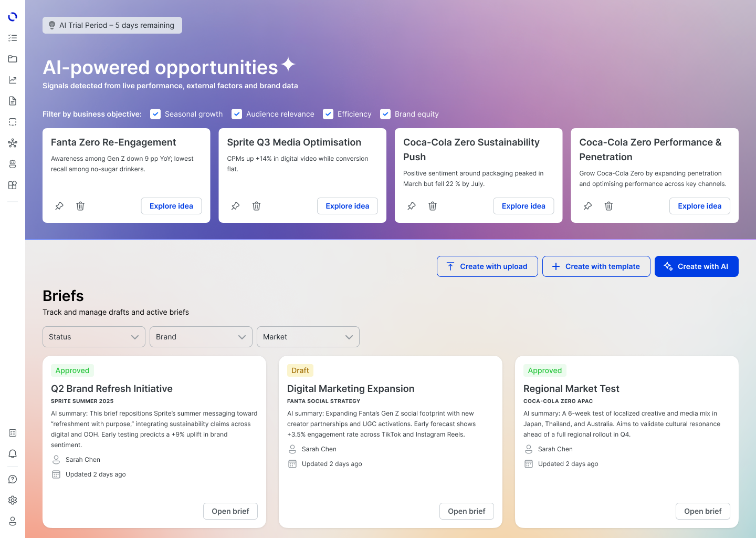Open the settings gear in sidebar

13,500
